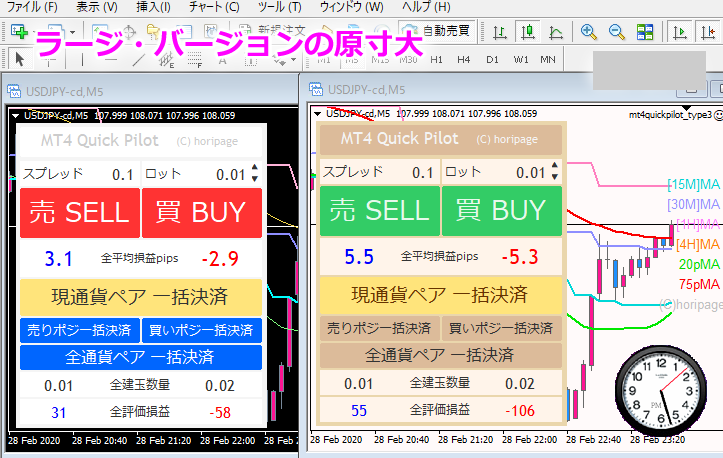Click beige 全通貨ペア 一括決済 button
The image size is (723, 458).
point(441,356)
